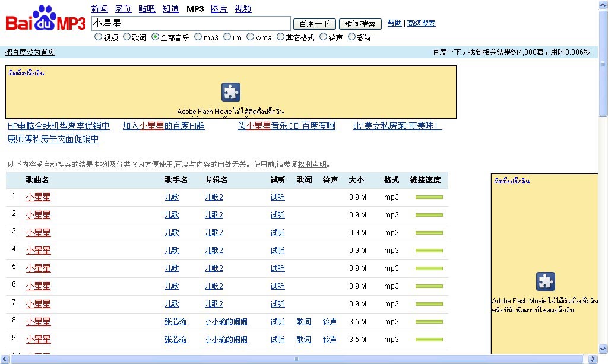Open the 权利声明 link
The image size is (608, 364).
pyautogui.click(x=312, y=164)
